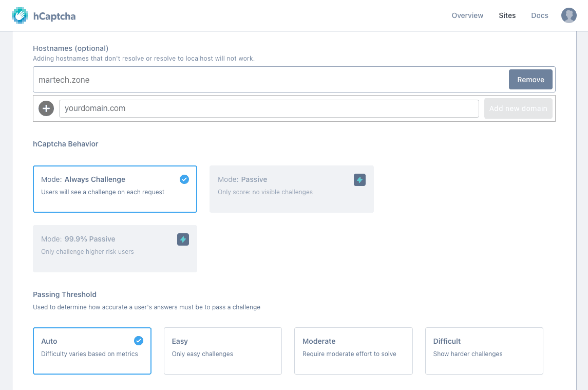The image size is (588, 390).
Task: Go to the Overview page
Action: point(467,15)
